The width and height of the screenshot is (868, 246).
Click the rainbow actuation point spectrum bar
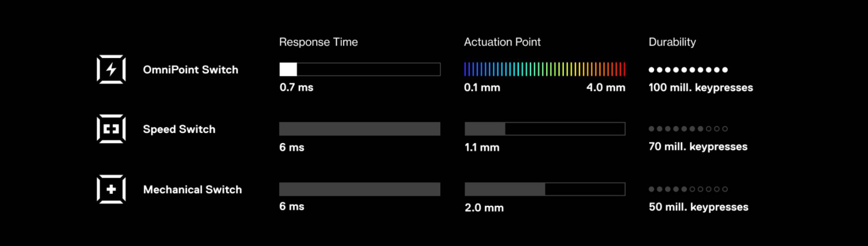tap(545, 69)
